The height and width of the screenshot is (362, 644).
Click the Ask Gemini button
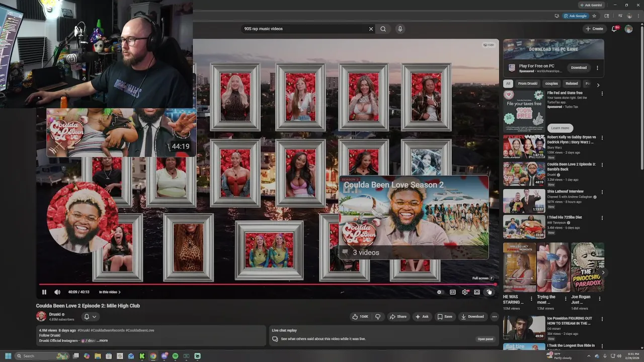591,5
